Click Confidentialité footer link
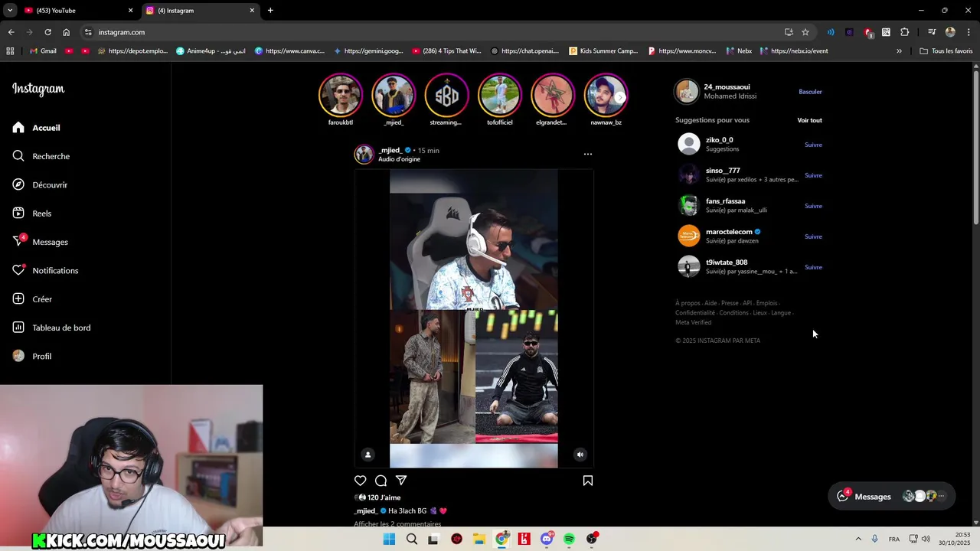Viewport: 980px width, 551px height. 694,313
